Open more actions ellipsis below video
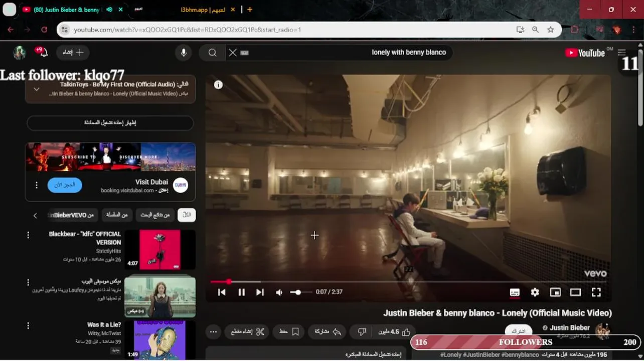This screenshot has width=644, height=361. click(213, 332)
